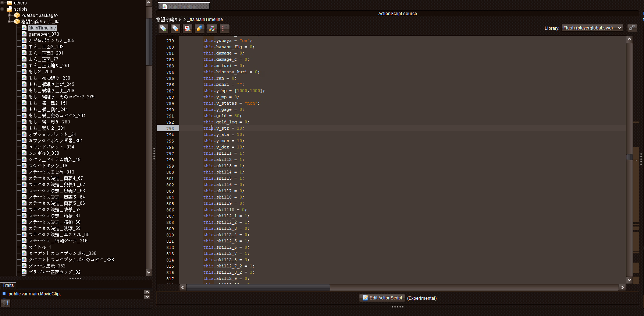Click the remove trait tag icon

175,28
